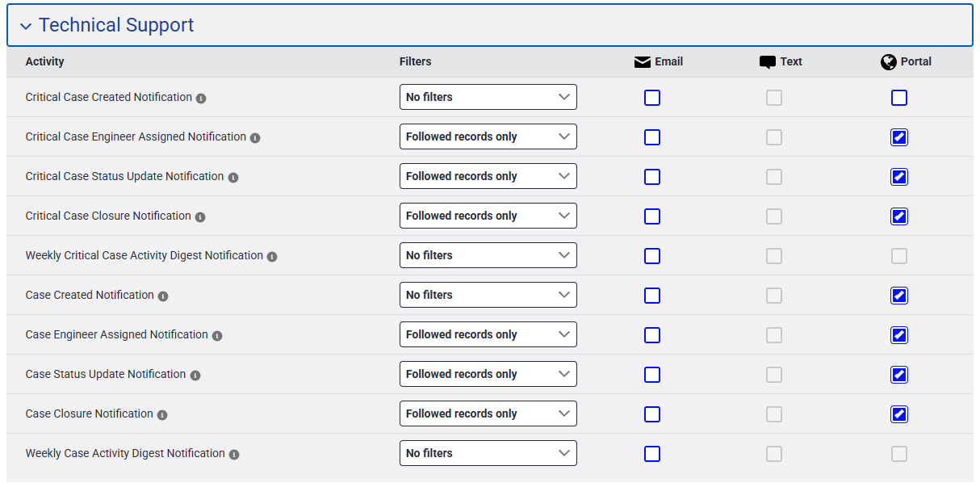Click the Technical Support section title

click(x=116, y=25)
